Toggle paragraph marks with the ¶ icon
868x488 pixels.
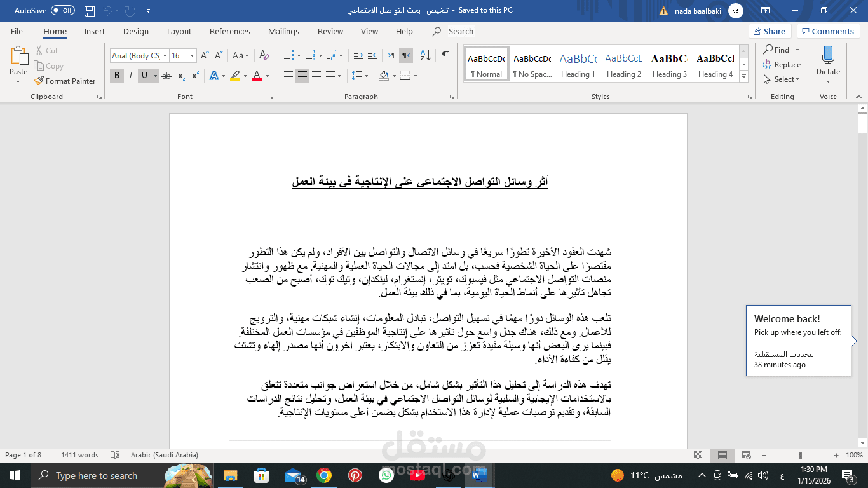click(x=445, y=56)
